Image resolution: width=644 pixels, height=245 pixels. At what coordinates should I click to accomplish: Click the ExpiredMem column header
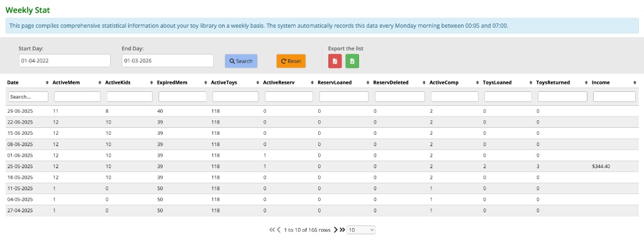point(172,83)
